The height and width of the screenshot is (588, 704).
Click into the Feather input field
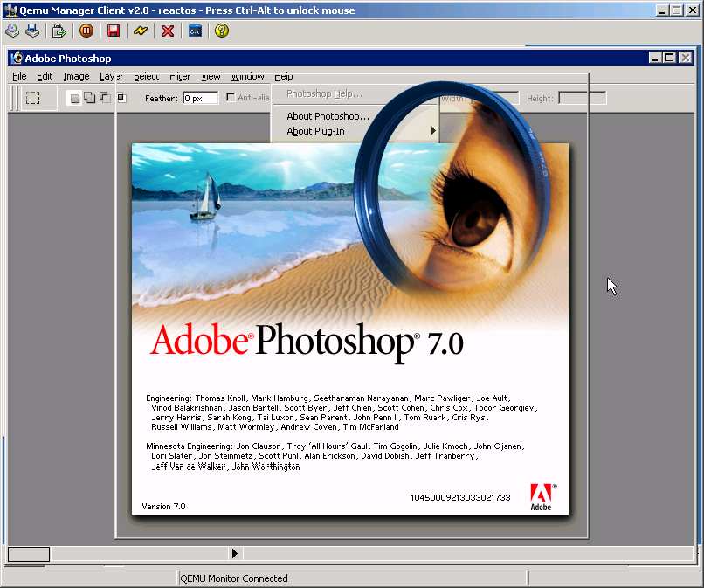[200, 98]
